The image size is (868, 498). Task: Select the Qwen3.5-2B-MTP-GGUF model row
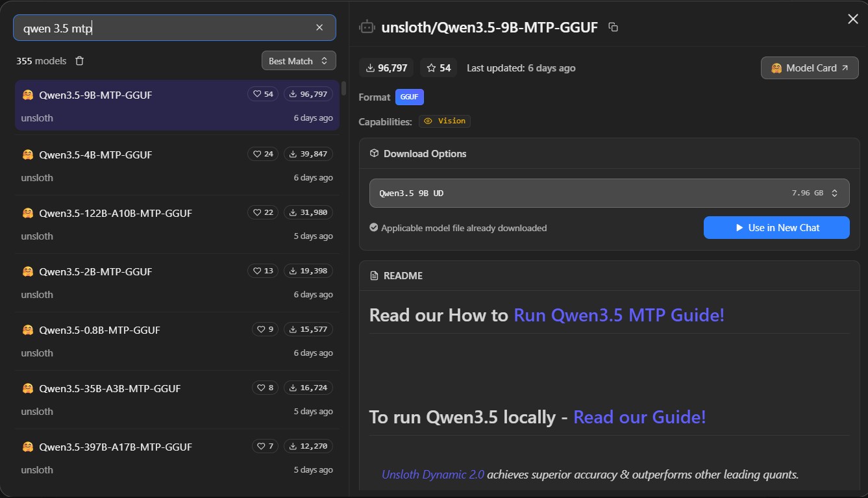click(x=177, y=282)
